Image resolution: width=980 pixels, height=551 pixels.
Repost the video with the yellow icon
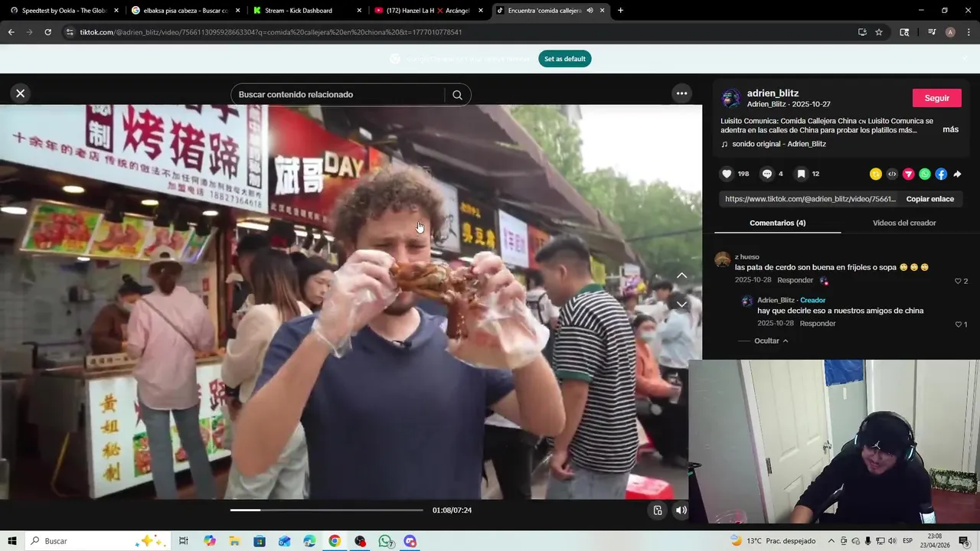pyautogui.click(x=876, y=174)
